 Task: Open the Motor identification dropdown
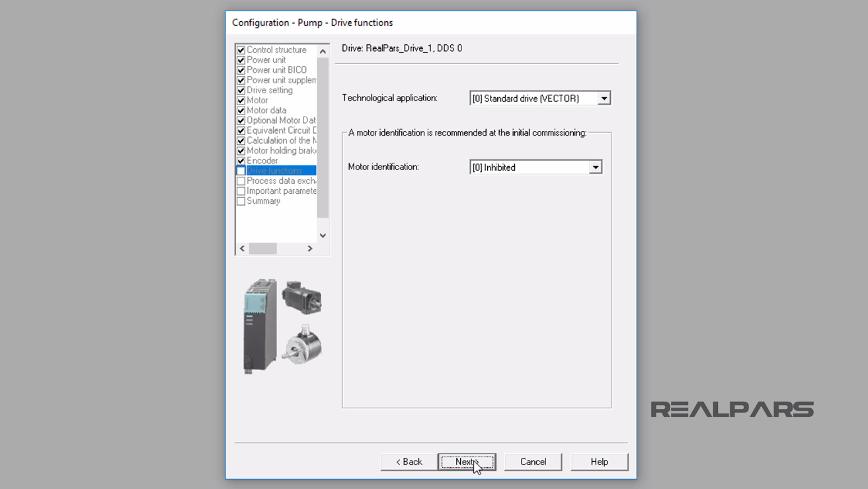[596, 167]
